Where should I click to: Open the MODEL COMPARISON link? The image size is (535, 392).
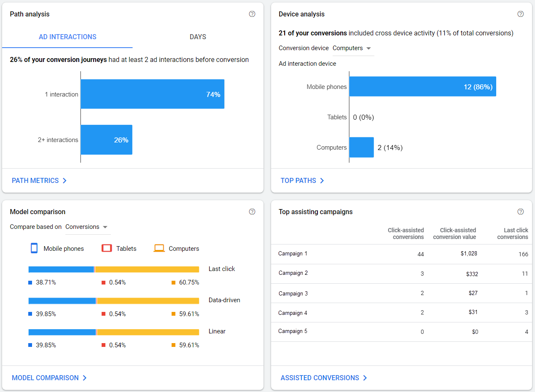click(46, 378)
